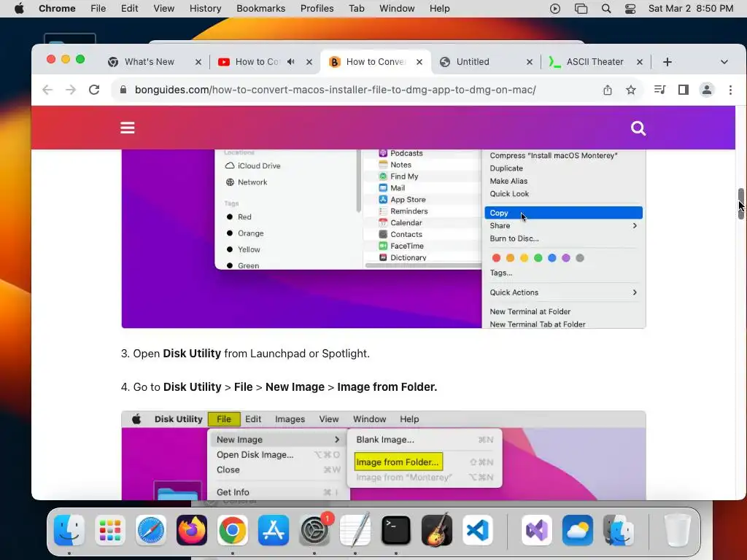Switch to the YouTube How to Co tab
747x560 pixels.
[258, 62]
